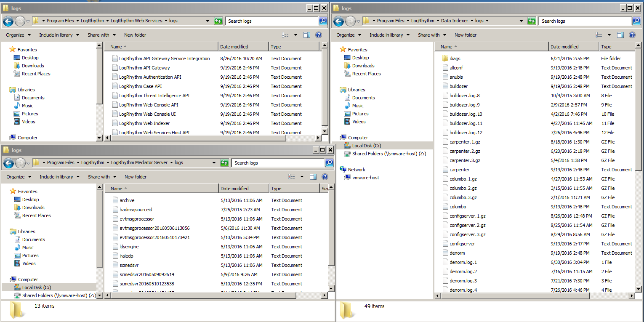Select Downloads in Data Indexer Favorites
The width and height of the screenshot is (644, 322).
tap(363, 66)
